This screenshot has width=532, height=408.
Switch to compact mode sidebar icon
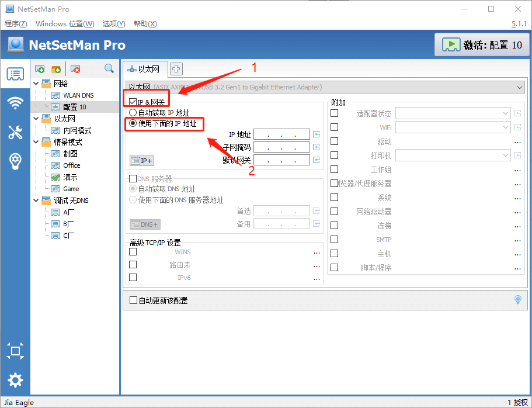coord(15,351)
